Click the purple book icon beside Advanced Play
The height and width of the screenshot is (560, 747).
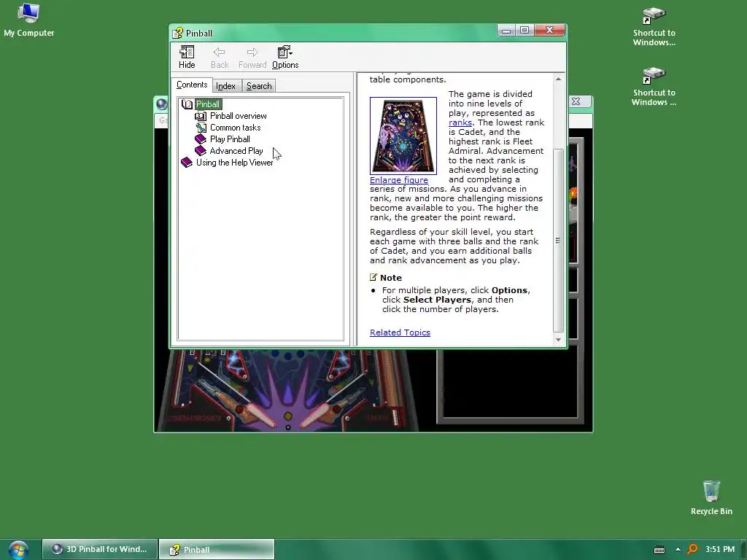click(201, 150)
